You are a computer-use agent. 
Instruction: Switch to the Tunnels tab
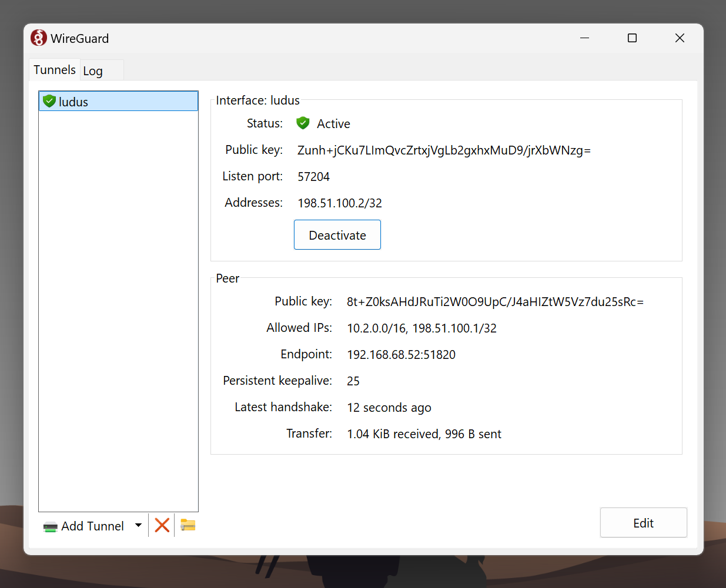click(x=55, y=70)
